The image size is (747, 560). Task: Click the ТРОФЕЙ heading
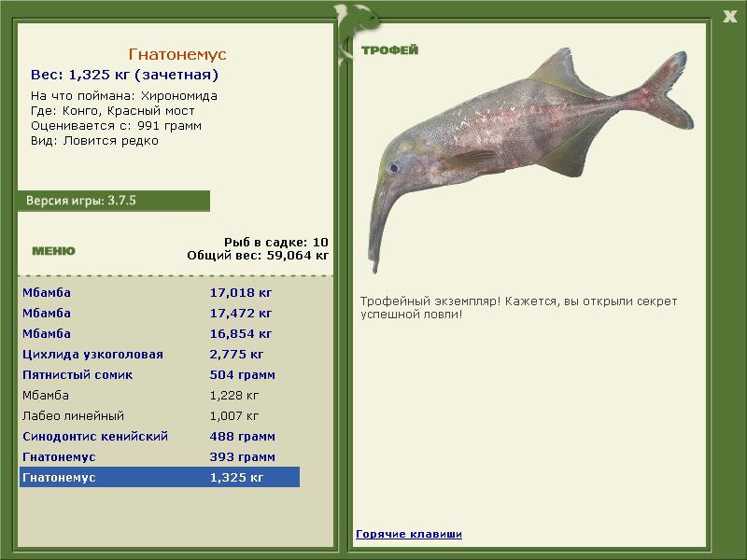[x=389, y=50]
